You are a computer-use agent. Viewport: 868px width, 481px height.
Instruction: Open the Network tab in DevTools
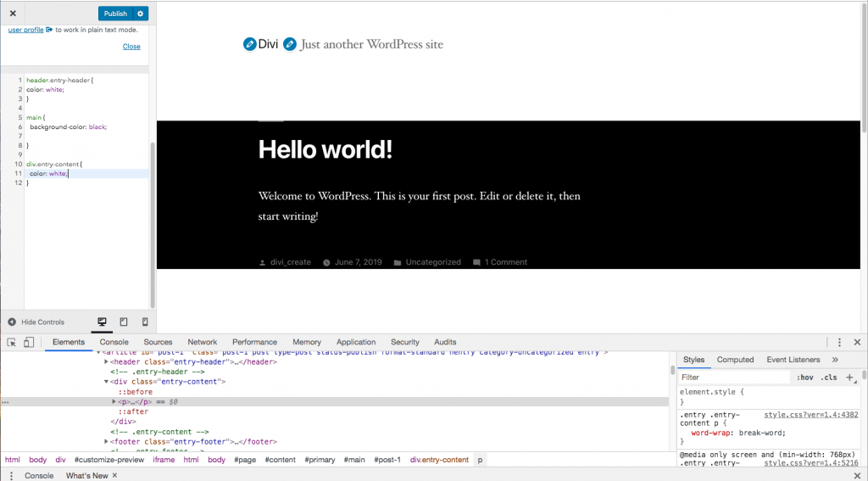click(x=202, y=343)
